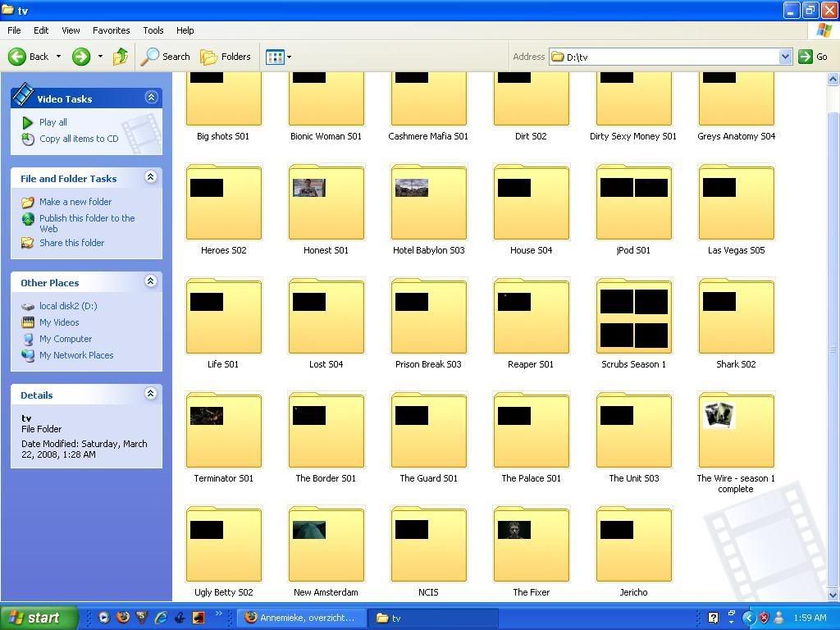Click Copy all items to CD
The image size is (840, 630).
(x=79, y=139)
